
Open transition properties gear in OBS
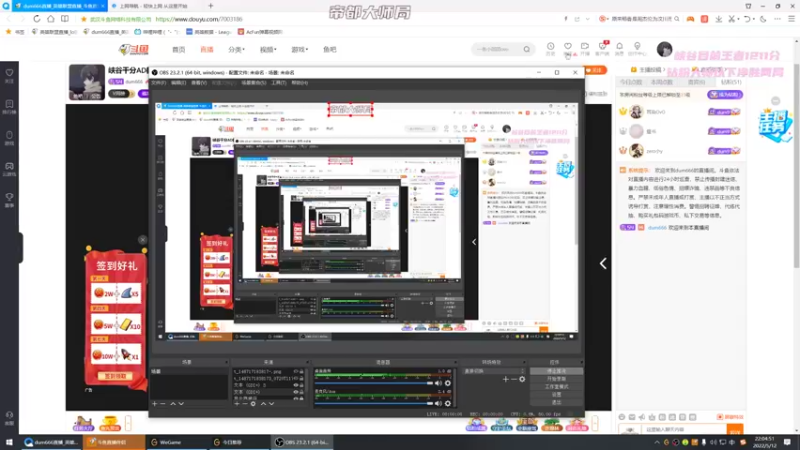(x=522, y=379)
